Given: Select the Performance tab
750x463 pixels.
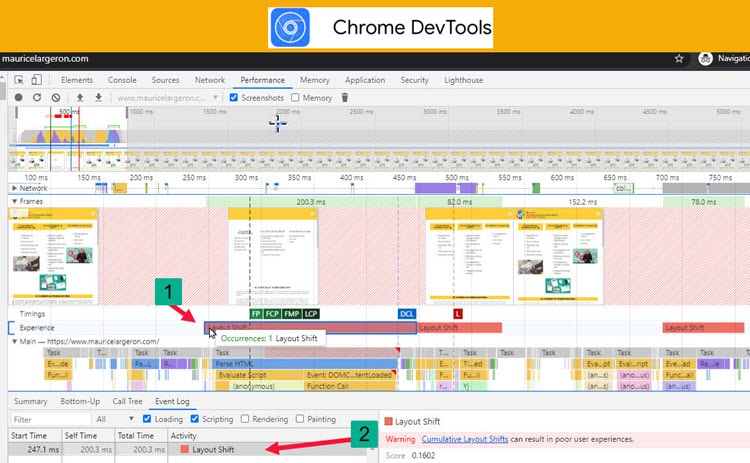Looking at the screenshot, I should pyautogui.click(x=262, y=80).
